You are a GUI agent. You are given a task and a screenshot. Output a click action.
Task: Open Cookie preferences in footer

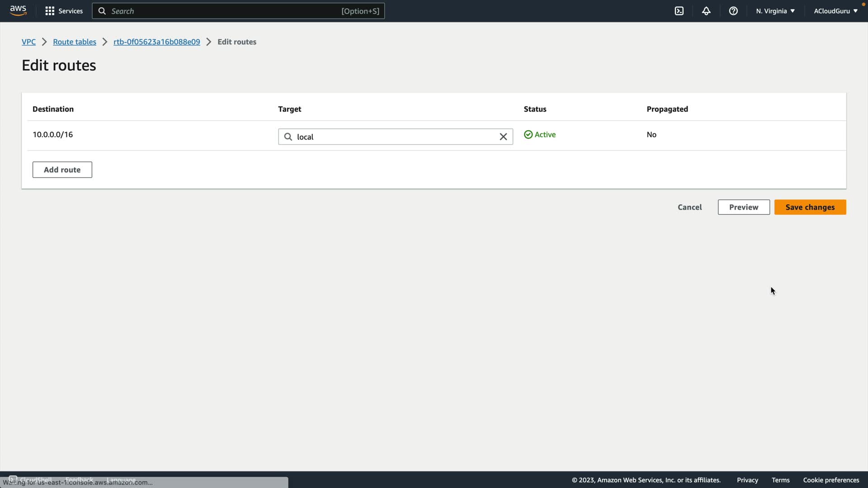(x=831, y=480)
